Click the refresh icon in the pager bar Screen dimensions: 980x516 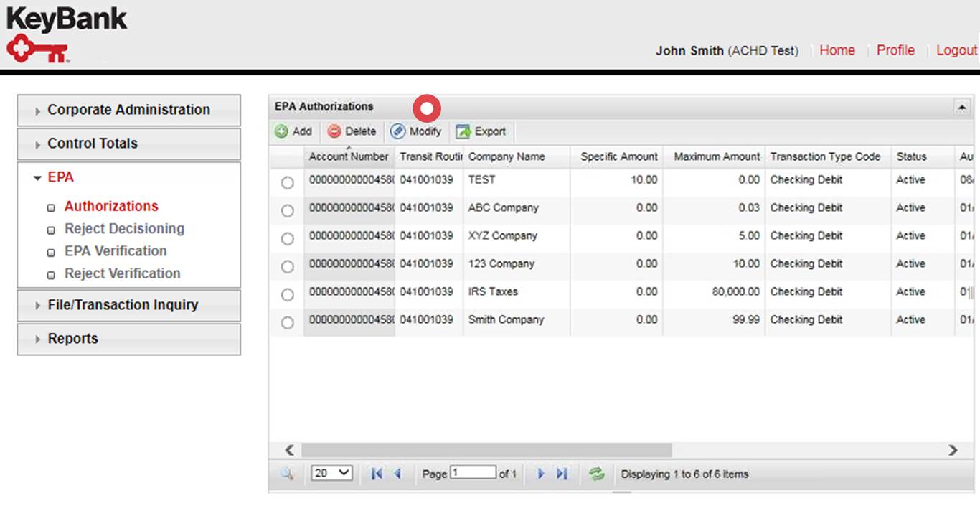point(595,473)
